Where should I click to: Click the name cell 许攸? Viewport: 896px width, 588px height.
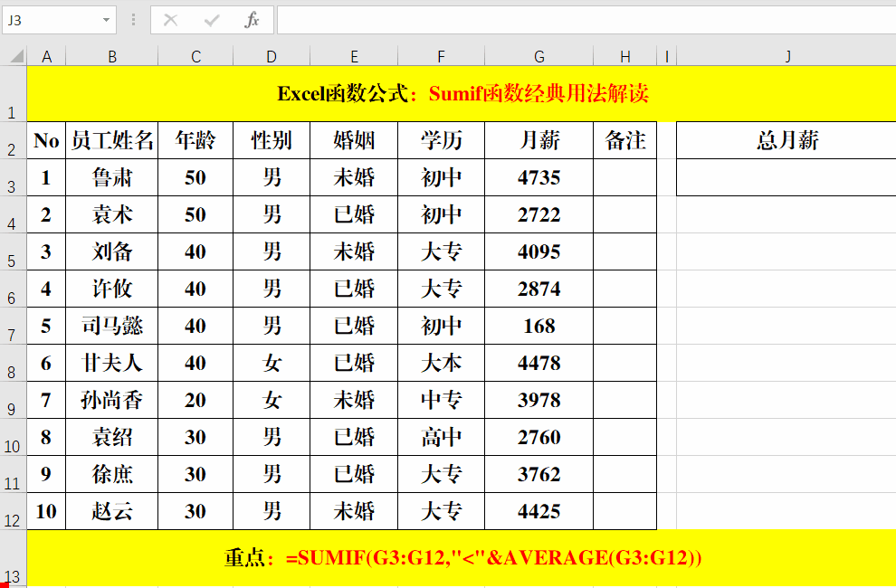point(112,289)
